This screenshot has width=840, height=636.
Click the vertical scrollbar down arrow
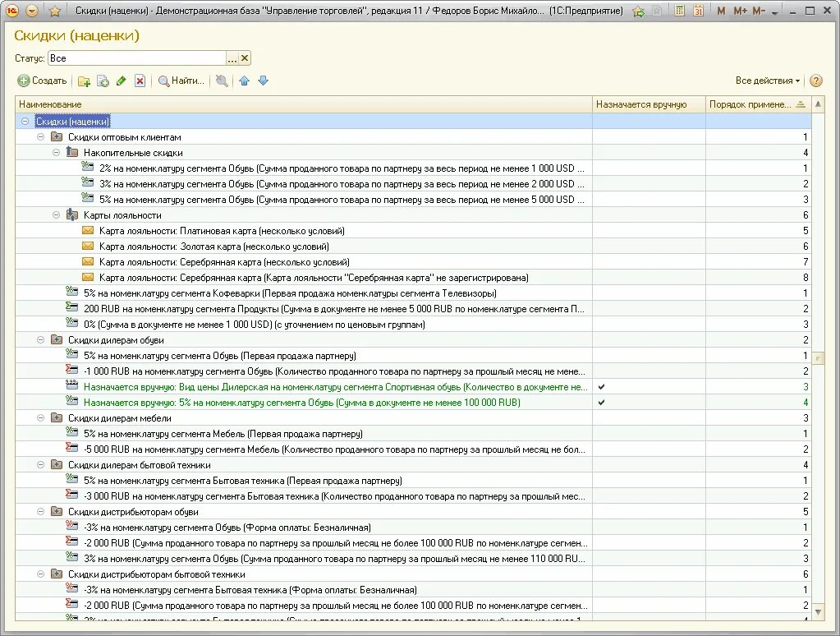(818, 611)
